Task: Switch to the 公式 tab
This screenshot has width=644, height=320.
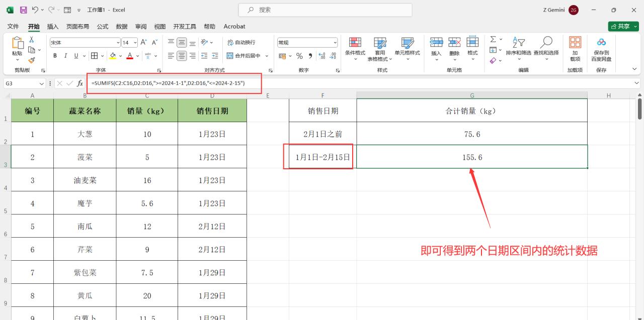Action: (x=103, y=26)
